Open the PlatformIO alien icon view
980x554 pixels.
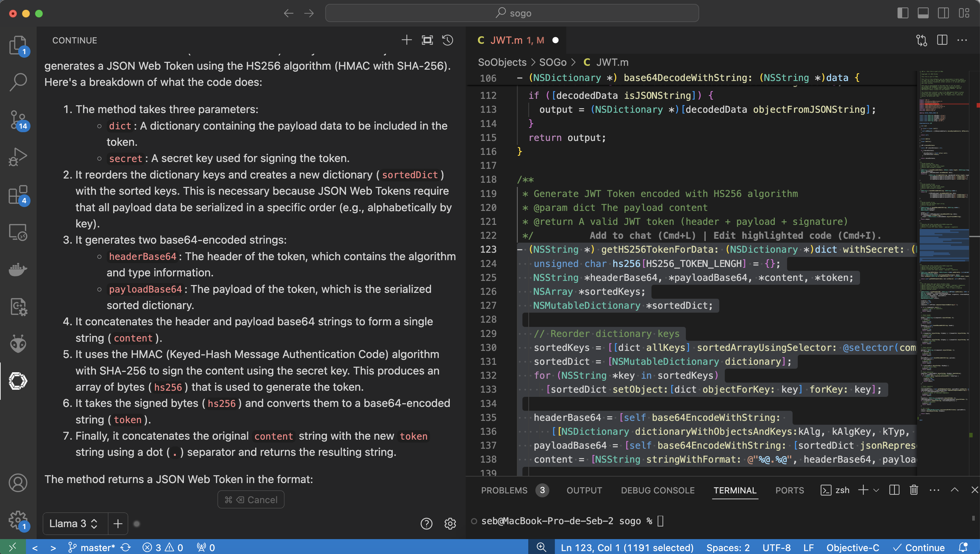18,344
